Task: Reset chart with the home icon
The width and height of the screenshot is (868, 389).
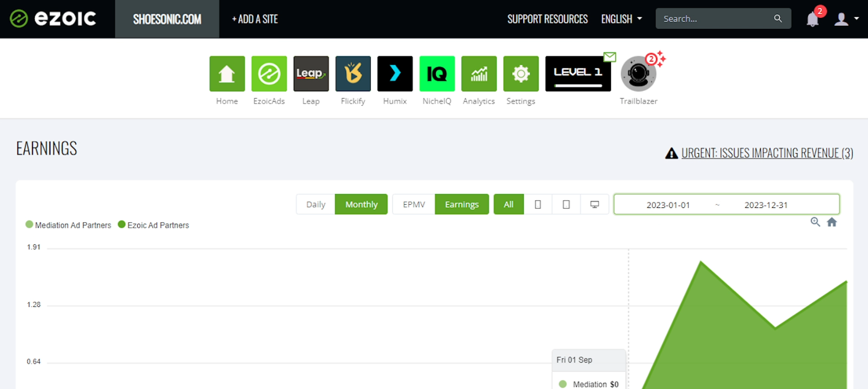Action: [x=832, y=222]
